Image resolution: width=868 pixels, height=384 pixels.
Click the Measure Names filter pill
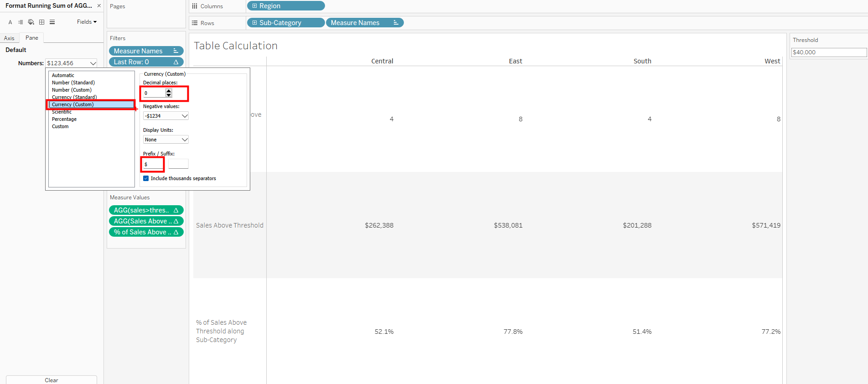click(x=146, y=51)
